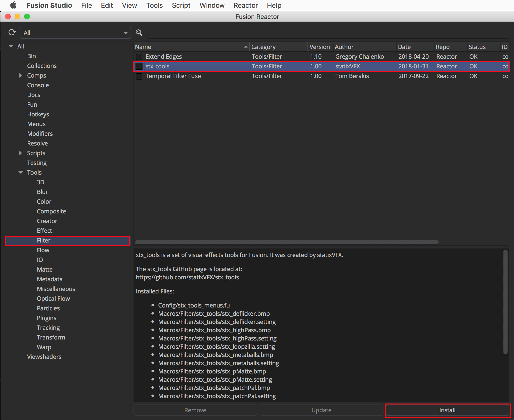The height and width of the screenshot is (420, 514).
Task: Open the Apple menu
Action: pyautogui.click(x=13, y=5)
